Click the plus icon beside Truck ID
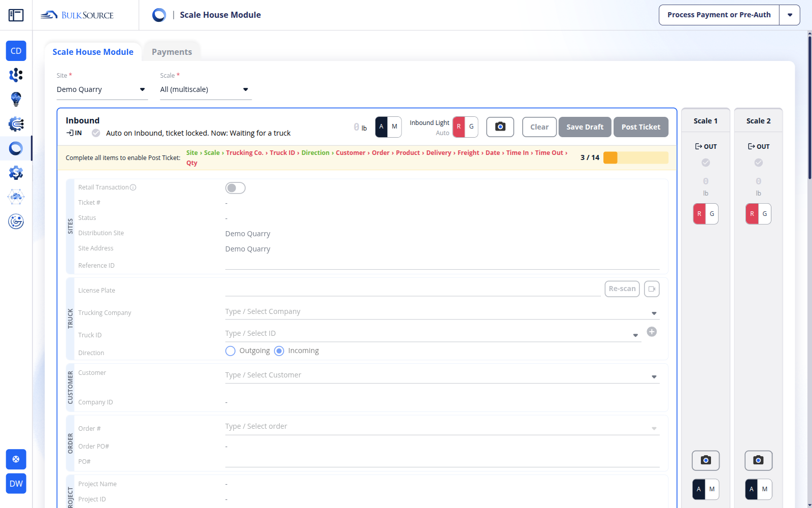 pyautogui.click(x=652, y=332)
